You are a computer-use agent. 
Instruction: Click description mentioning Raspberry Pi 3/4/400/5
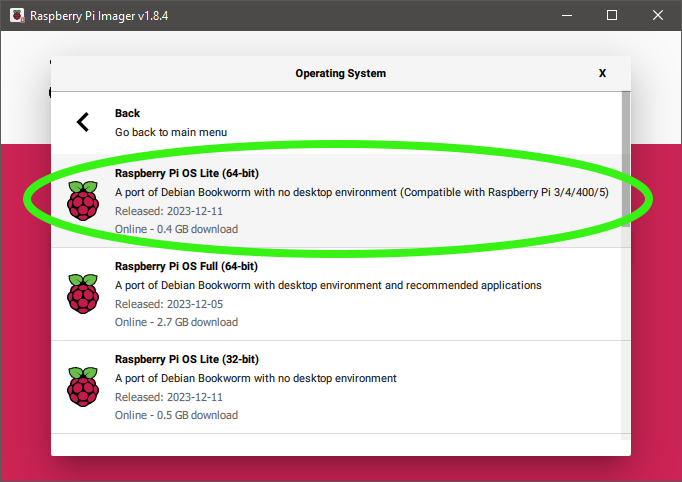(x=361, y=192)
